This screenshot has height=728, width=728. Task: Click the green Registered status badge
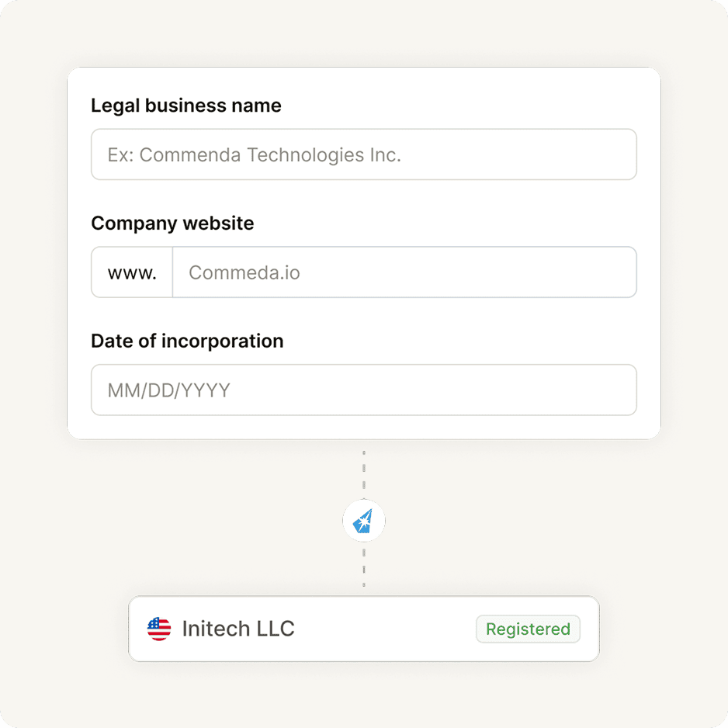pyautogui.click(x=528, y=629)
